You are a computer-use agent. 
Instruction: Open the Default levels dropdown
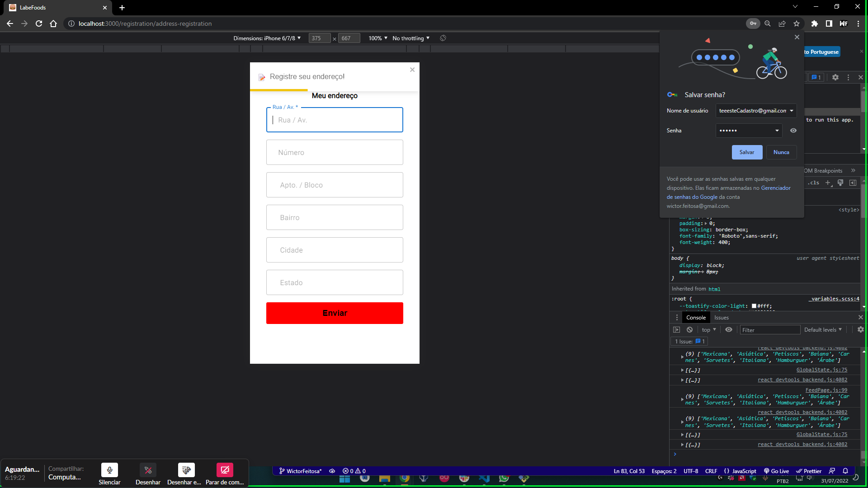click(823, 330)
